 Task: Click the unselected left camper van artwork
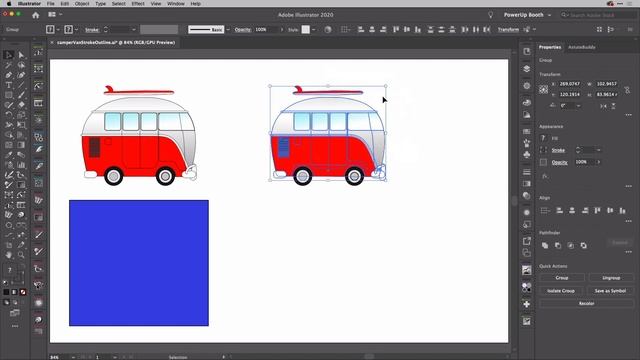(139, 136)
